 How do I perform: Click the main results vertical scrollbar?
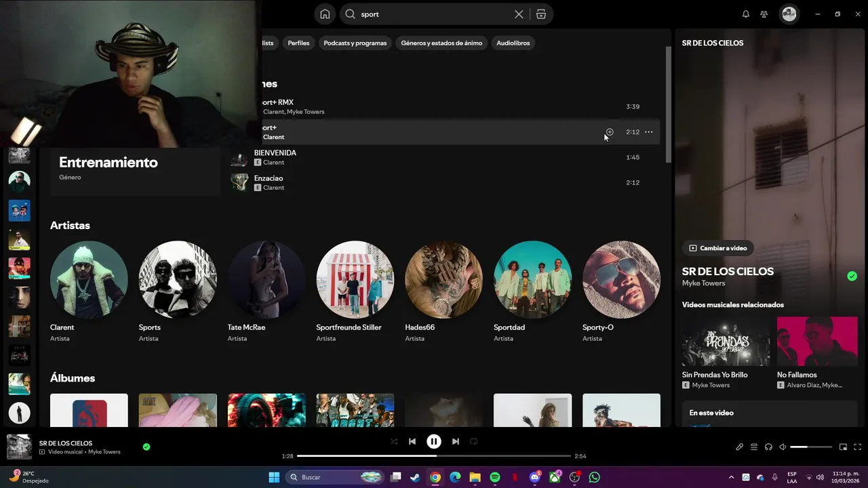click(x=668, y=105)
